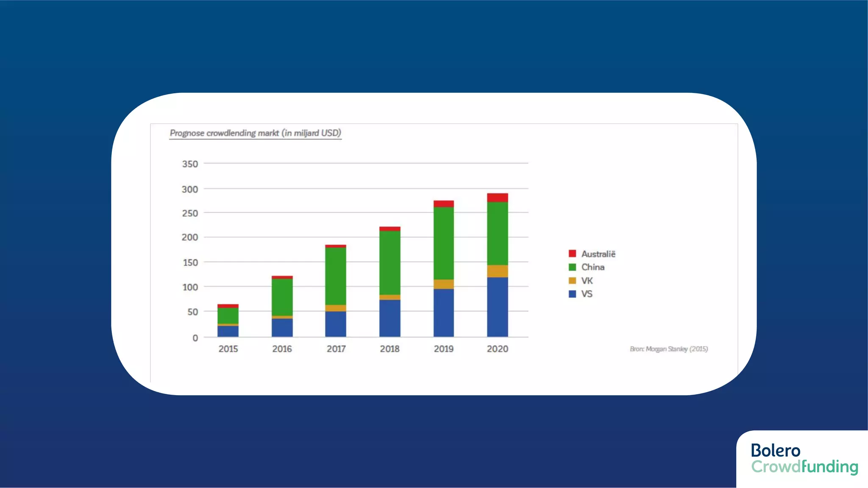Click the blue VS segment of 2020 bar
The image size is (868, 488).
[497, 307]
